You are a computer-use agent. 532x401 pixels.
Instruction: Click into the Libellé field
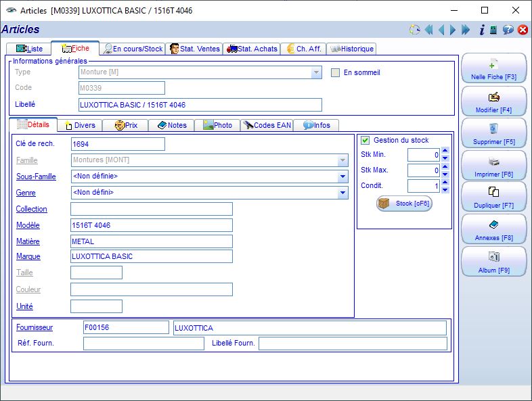[200, 105]
